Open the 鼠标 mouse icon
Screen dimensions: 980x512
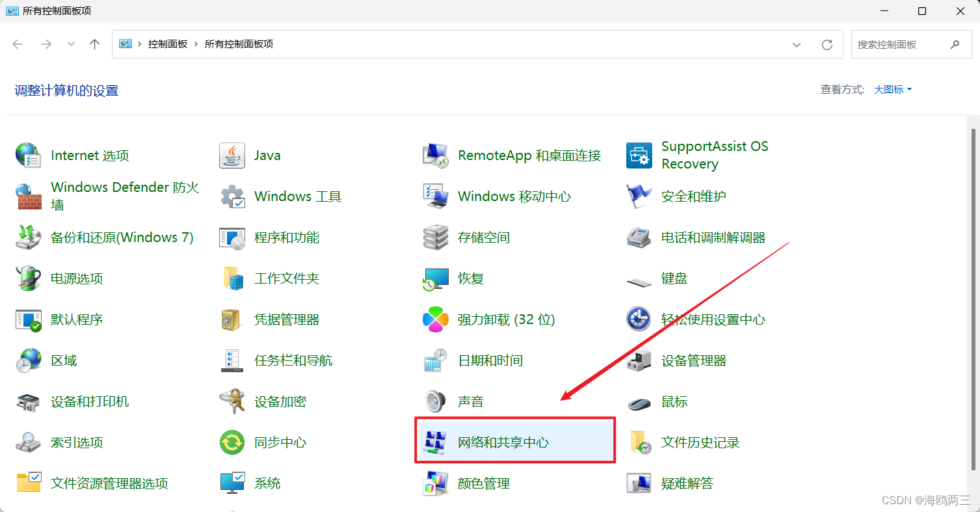639,403
